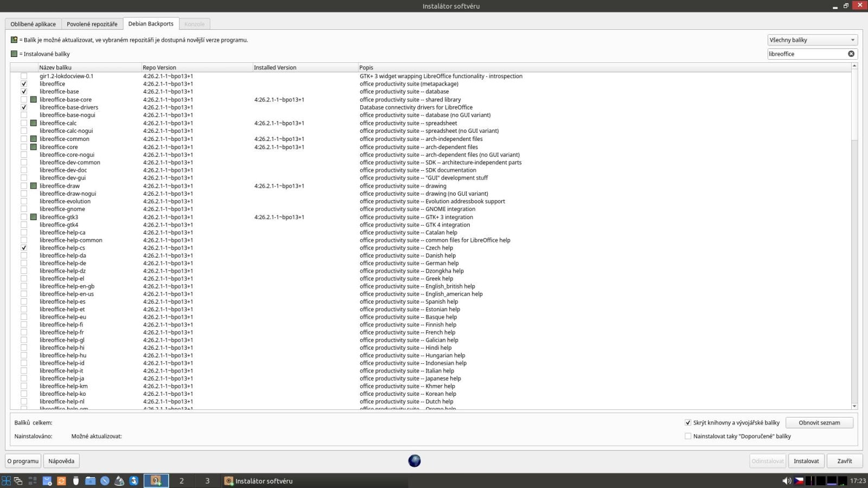Screen dimensions: 868x488
Task: Click the upgradable package legend icon
Action: click(x=14, y=40)
